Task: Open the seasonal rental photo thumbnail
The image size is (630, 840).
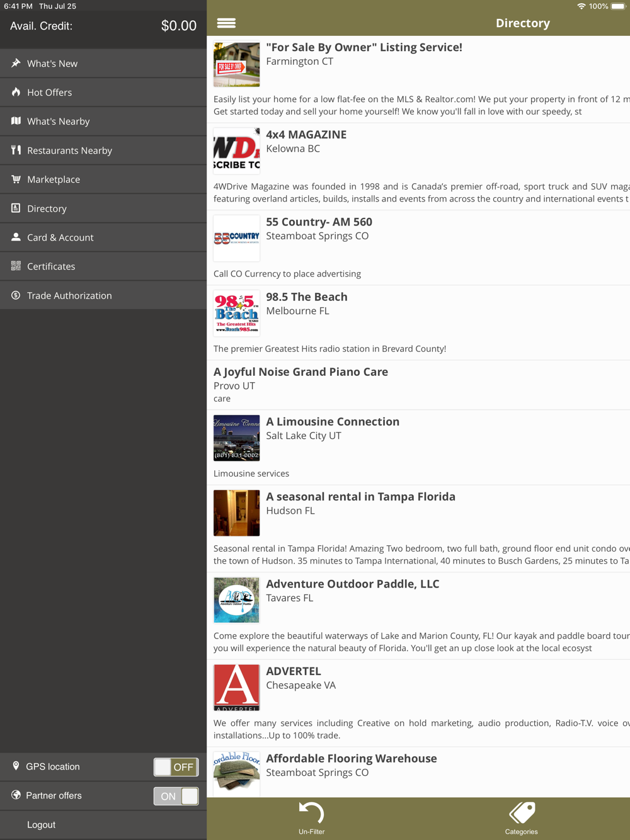Action: [x=236, y=513]
